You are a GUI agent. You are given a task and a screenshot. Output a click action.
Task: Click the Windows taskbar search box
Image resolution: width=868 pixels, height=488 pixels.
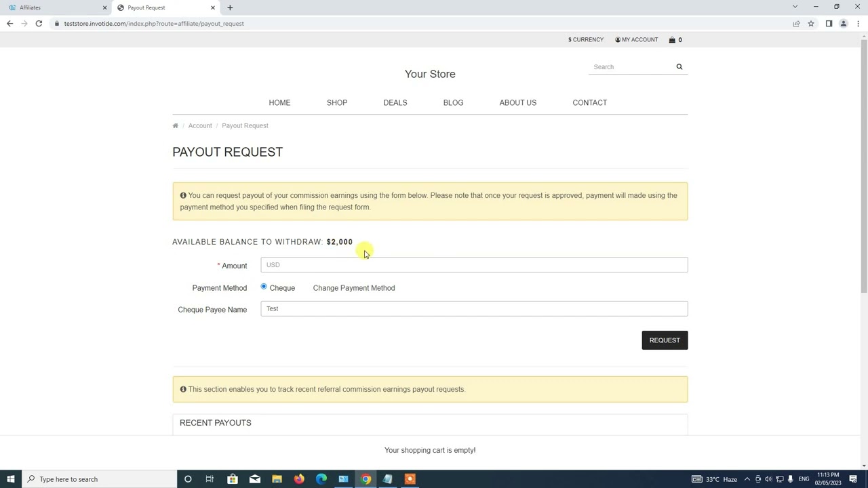(99, 479)
